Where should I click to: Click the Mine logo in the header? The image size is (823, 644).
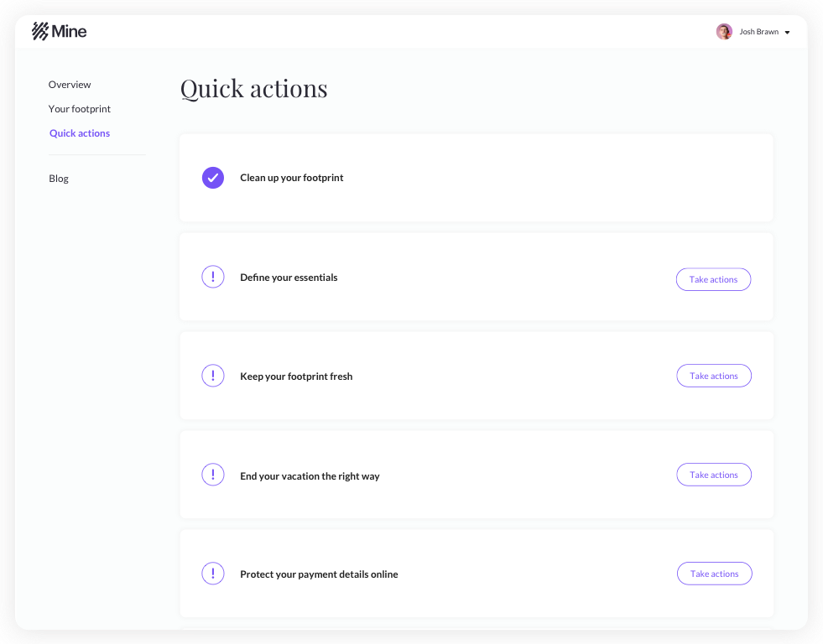point(59,32)
